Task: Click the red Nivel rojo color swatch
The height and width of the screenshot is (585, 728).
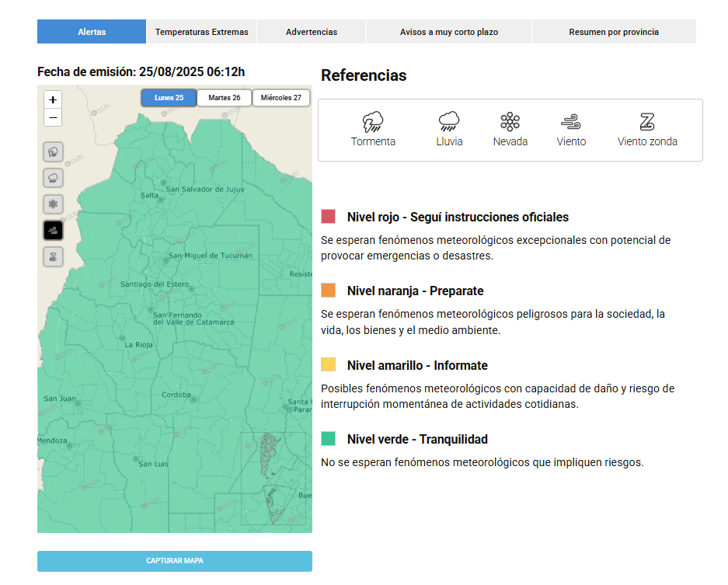Action: (x=329, y=217)
